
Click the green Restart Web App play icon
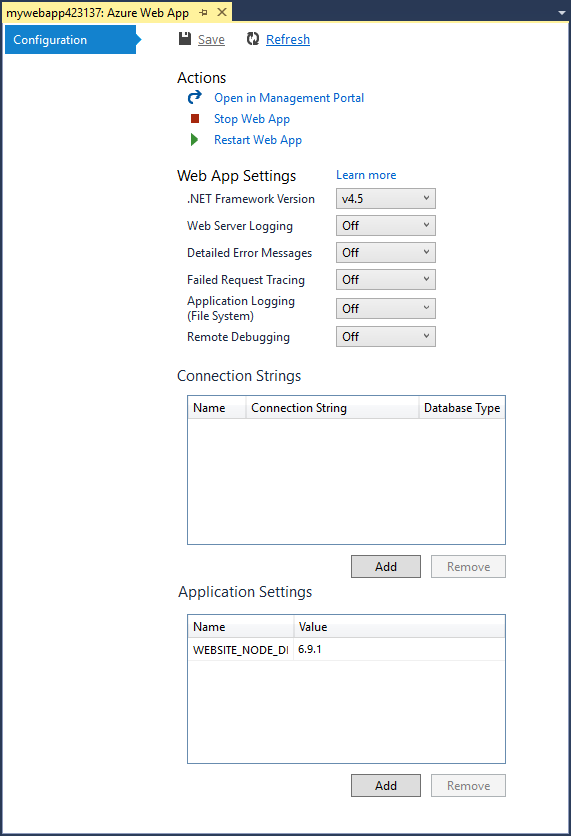coord(195,140)
